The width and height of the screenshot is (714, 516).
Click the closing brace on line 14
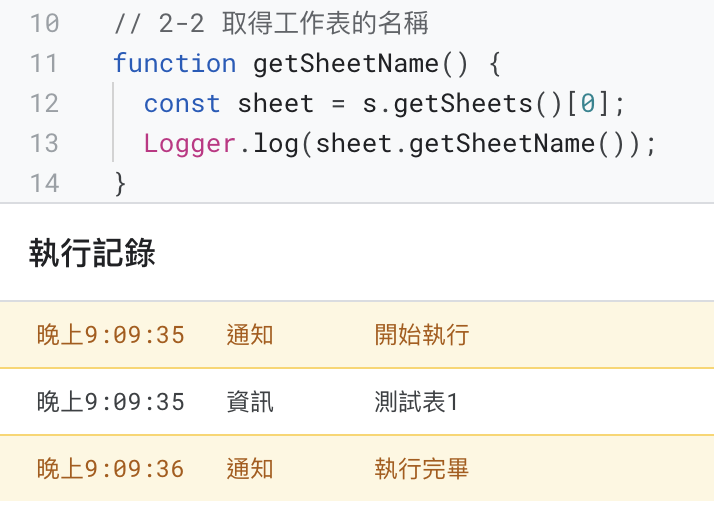[120, 184]
